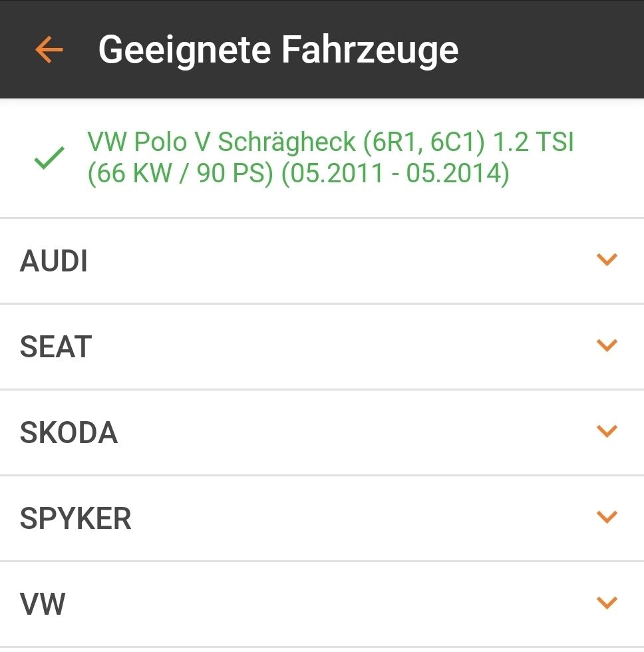Expand the SPYKER chevron arrow
644x652 pixels.
click(x=607, y=517)
